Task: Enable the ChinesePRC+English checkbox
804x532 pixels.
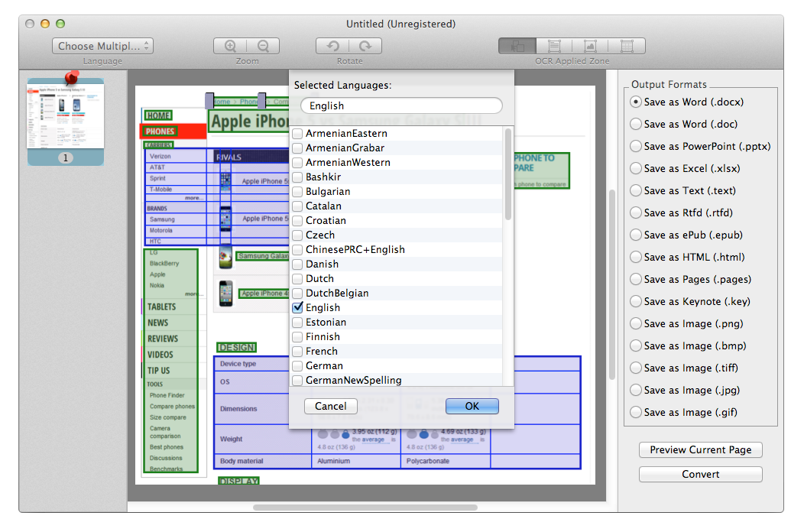Action: [x=297, y=250]
